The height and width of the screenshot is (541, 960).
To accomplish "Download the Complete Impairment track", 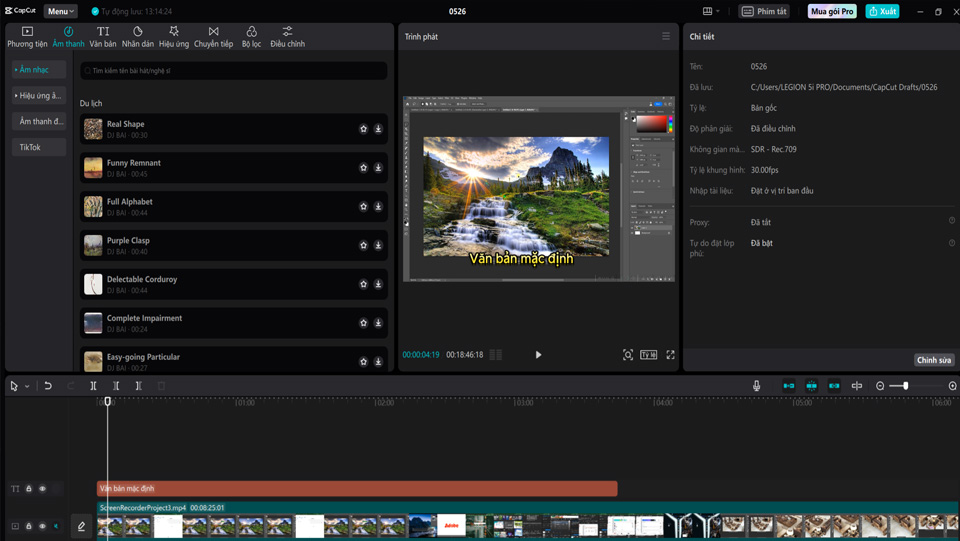I will pos(378,323).
